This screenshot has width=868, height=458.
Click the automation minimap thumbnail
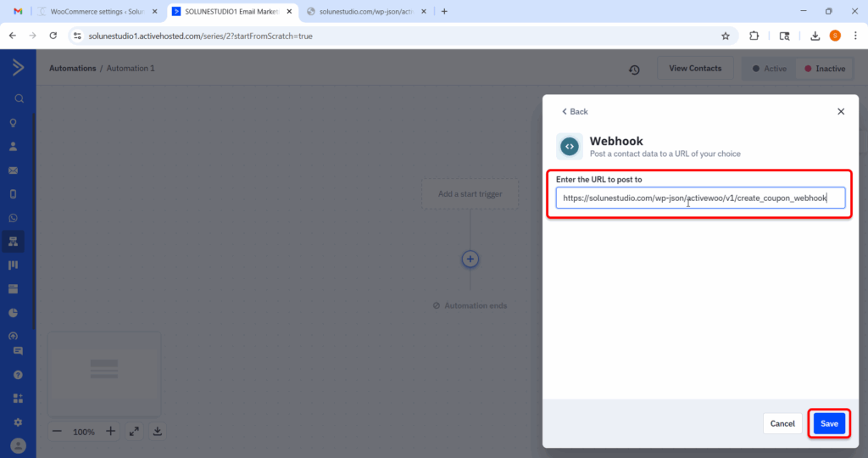104,374
